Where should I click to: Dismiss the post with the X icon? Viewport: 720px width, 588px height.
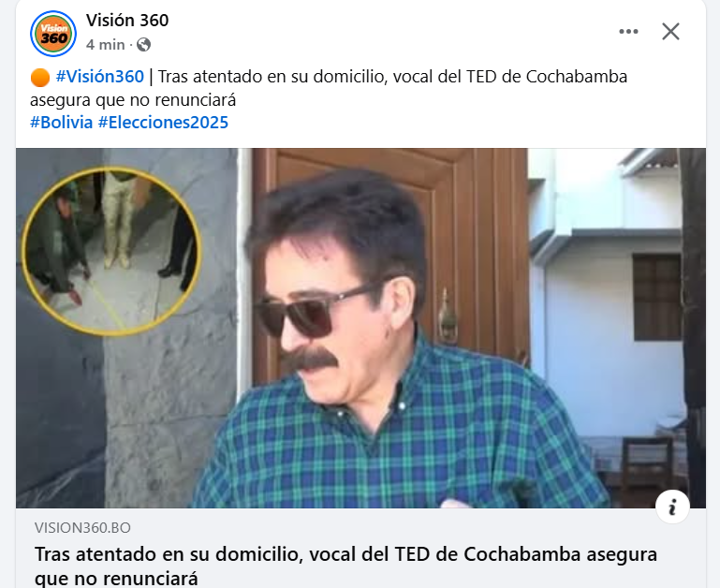pyautogui.click(x=670, y=32)
